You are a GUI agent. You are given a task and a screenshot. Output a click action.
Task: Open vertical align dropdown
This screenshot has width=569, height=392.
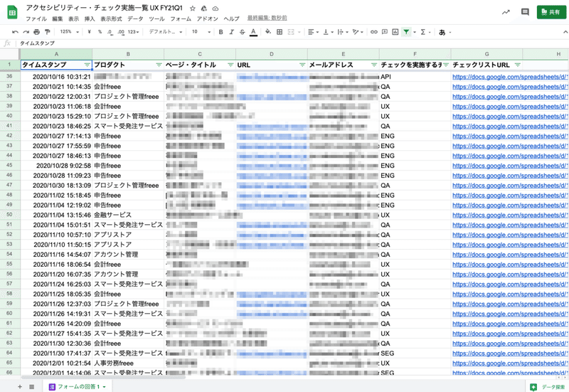click(x=328, y=32)
